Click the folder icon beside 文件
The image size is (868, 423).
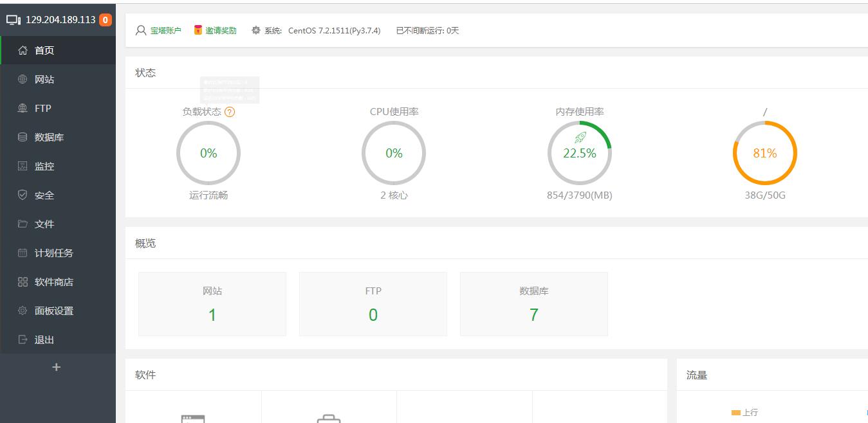(x=23, y=224)
